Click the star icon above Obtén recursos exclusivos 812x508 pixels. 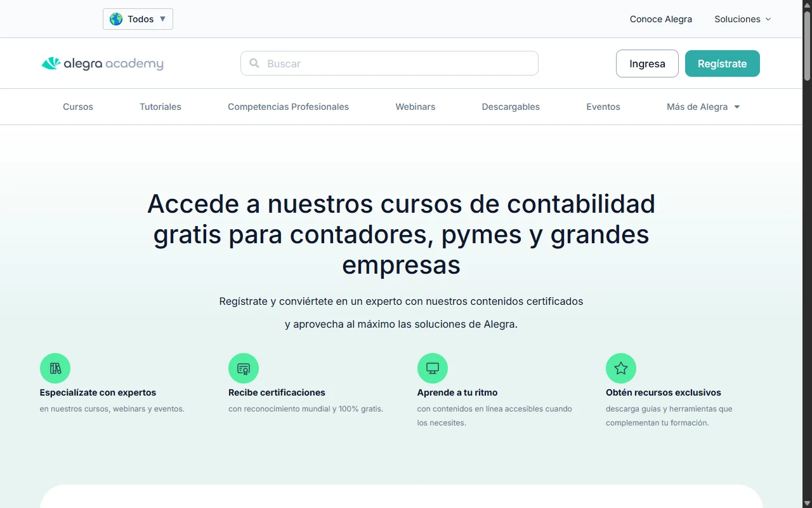pos(621,368)
